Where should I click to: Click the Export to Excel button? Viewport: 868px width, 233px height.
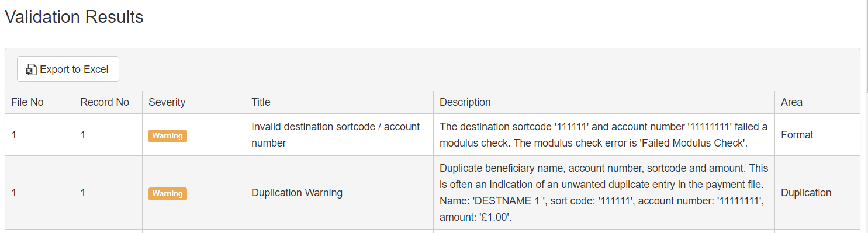pos(68,69)
